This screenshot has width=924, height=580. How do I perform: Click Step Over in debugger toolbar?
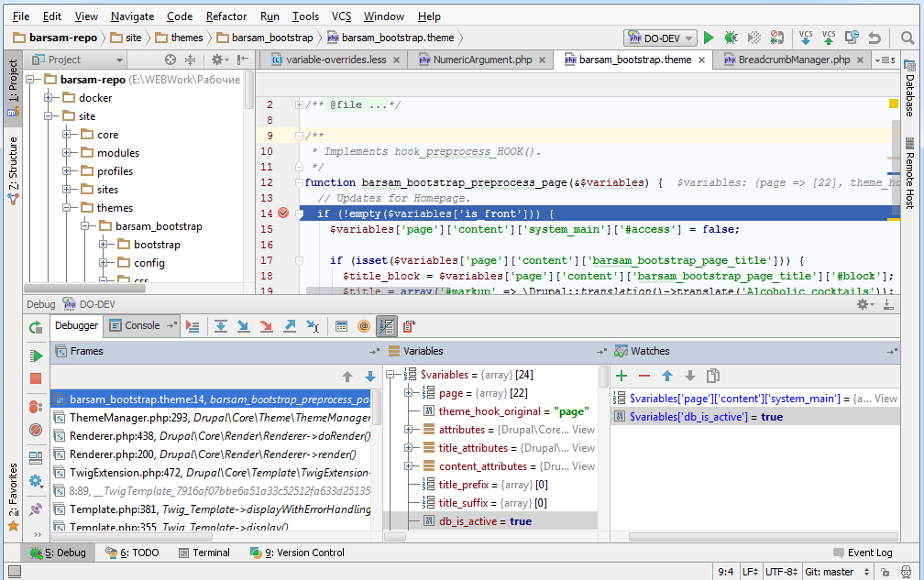(221, 325)
